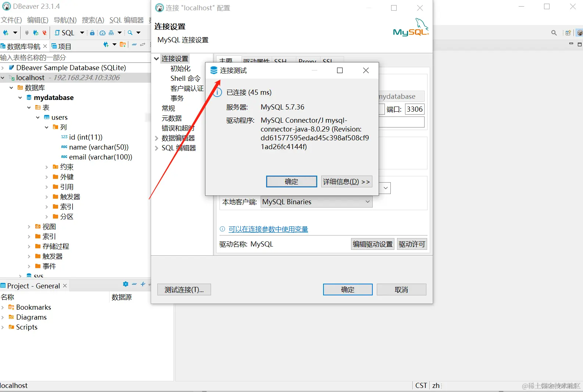Viewport: 583px width, 392px height.
Task: Click 详细信息(D) >> button
Action: click(347, 181)
